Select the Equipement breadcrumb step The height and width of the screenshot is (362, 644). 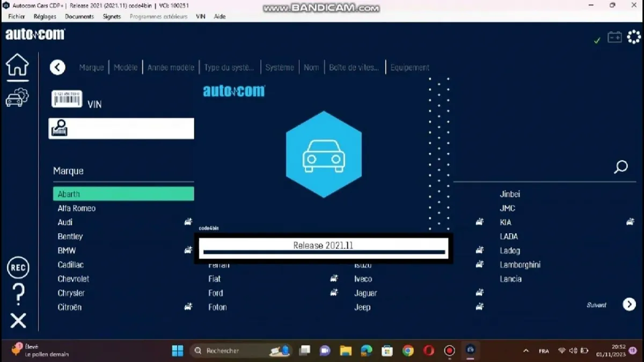[410, 68]
